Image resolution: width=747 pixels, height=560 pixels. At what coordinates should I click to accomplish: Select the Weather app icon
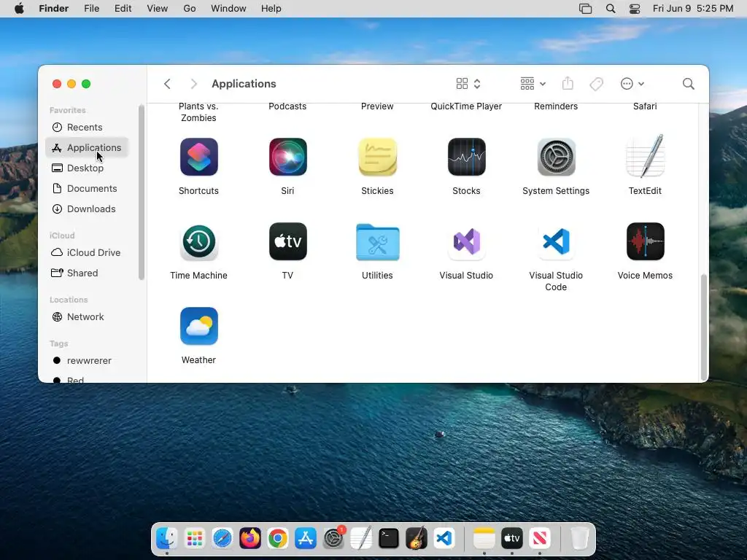(198, 326)
